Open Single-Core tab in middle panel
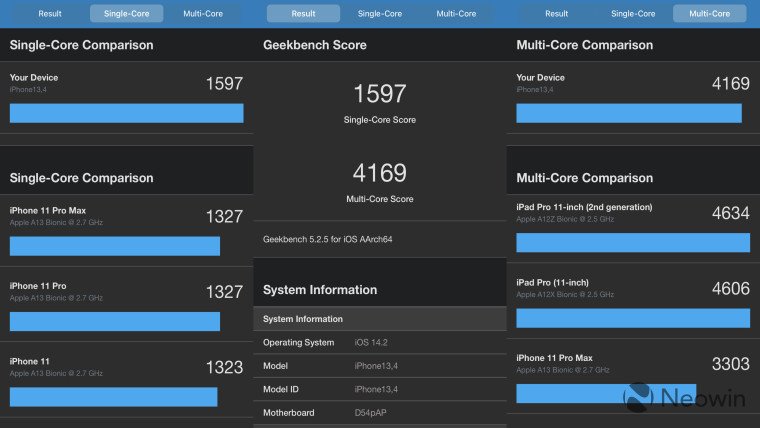The image size is (760, 428). (x=380, y=14)
